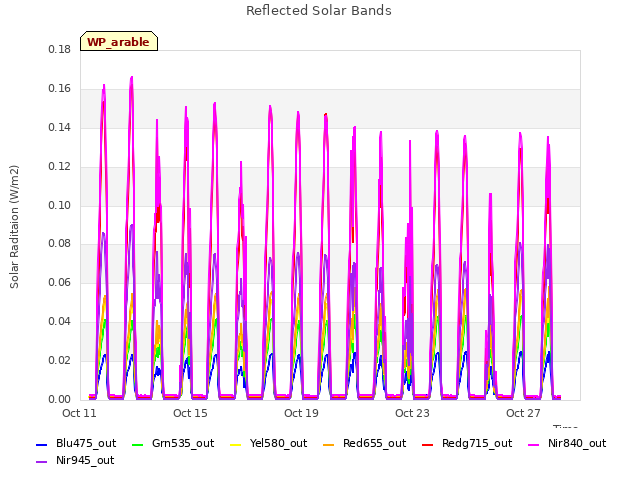Click the green Grn535_out color marker
The height and width of the screenshot is (480, 640).
(x=138, y=445)
